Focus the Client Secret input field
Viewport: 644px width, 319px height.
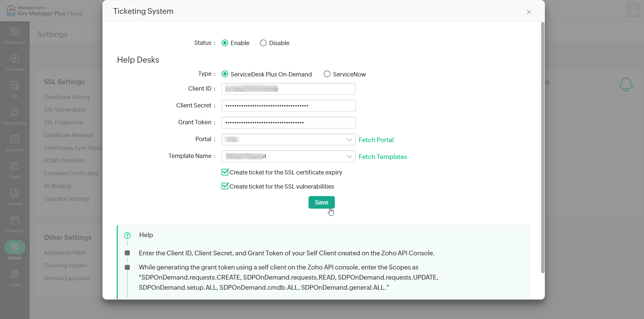click(288, 106)
